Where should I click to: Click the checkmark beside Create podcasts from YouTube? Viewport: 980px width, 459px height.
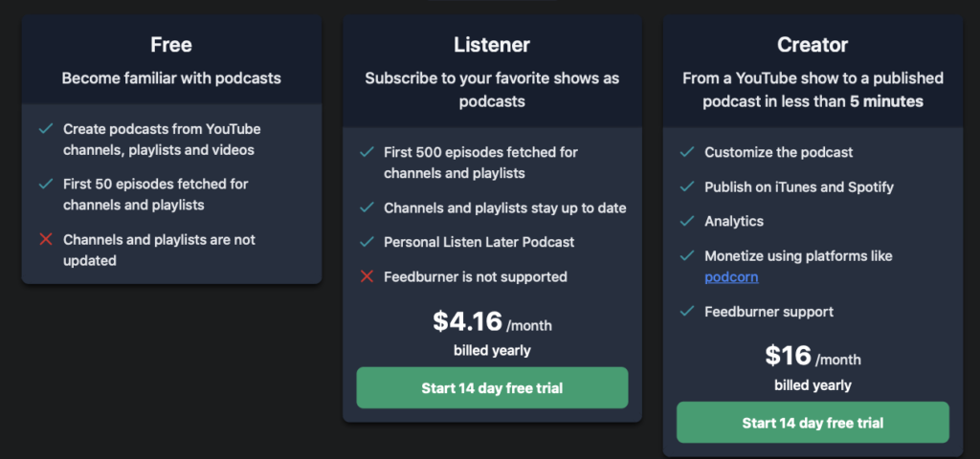(x=46, y=129)
